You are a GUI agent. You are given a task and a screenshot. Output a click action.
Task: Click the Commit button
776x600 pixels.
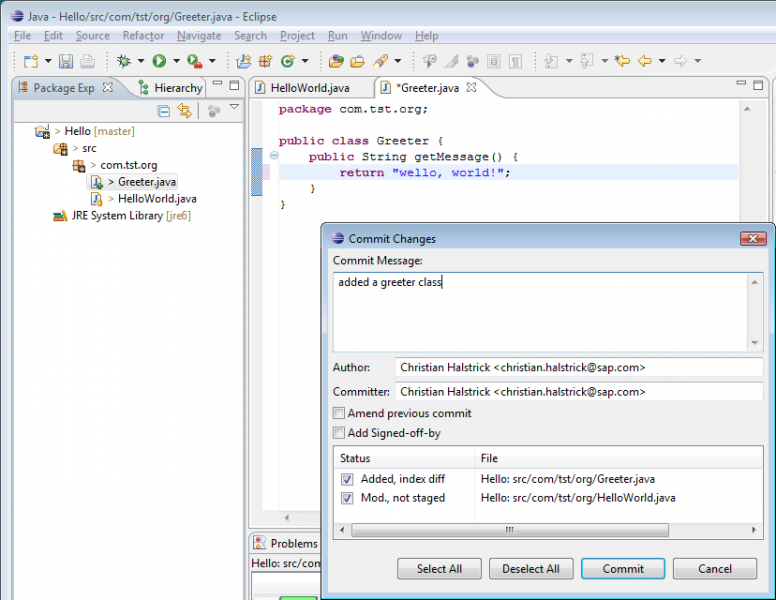pyautogui.click(x=623, y=569)
